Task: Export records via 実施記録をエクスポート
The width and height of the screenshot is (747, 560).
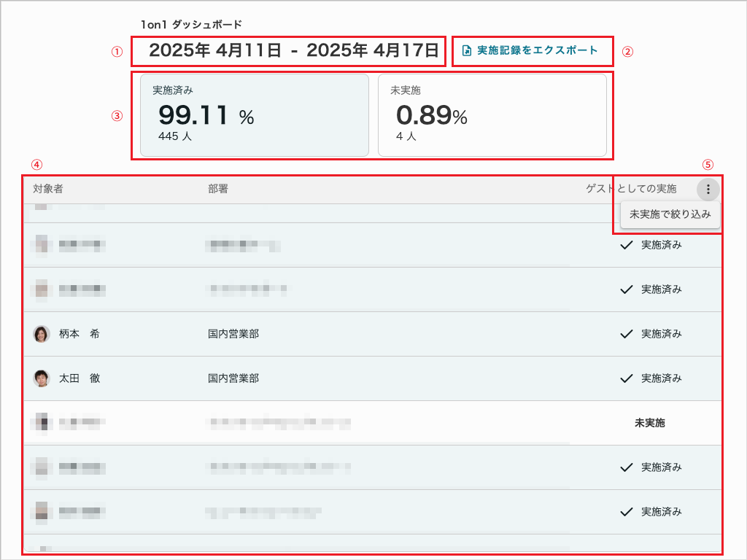Action: click(537, 51)
